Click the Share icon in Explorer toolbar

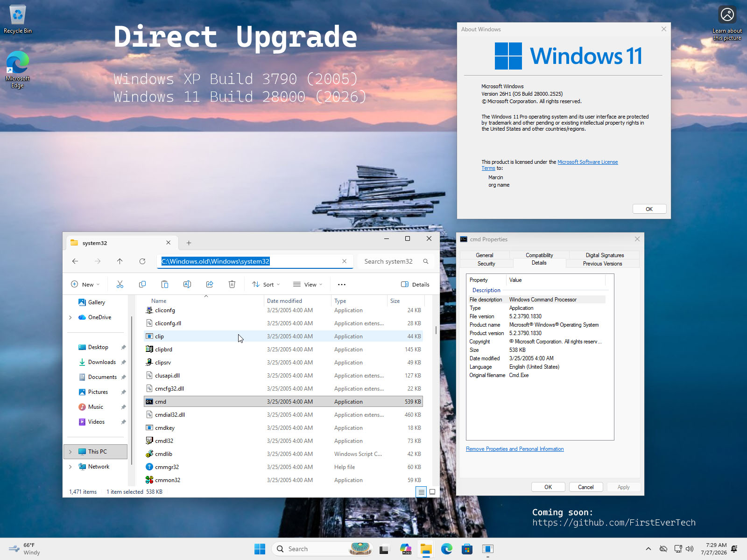(210, 284)
